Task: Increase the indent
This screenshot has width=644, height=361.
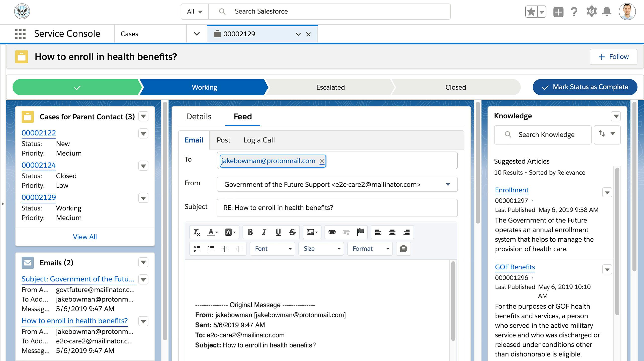Action: point(225,249)
